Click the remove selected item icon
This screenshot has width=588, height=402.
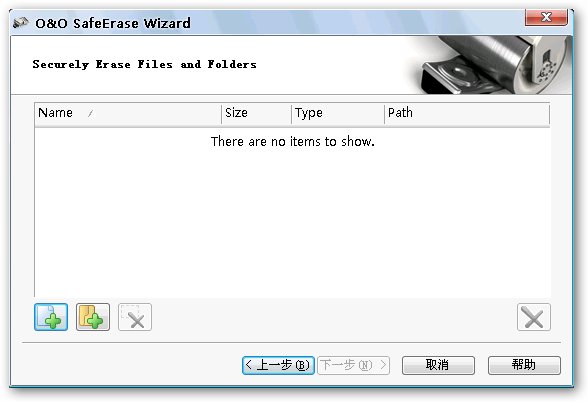pyautogui.click(x=135, y=317)
